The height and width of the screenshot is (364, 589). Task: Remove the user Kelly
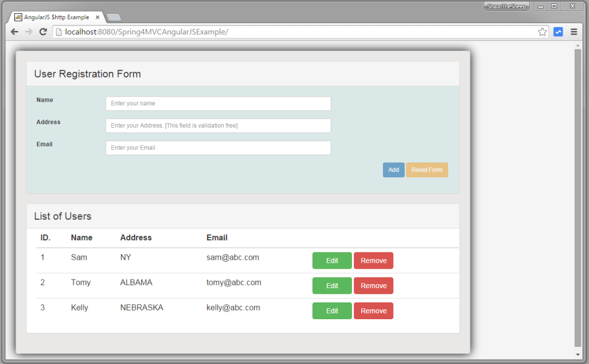pos(373,311)
